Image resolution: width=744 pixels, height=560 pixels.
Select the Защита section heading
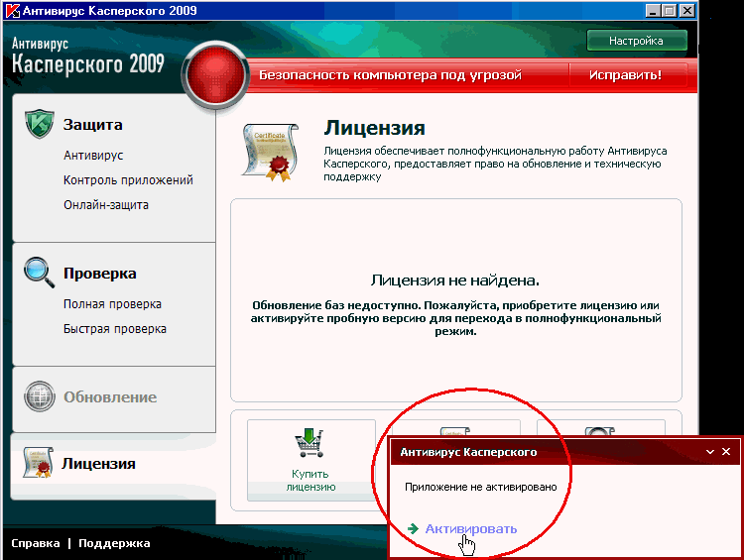click(93, 125)
